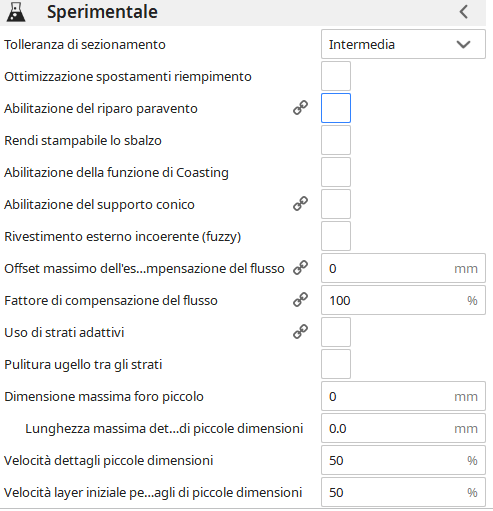Collapse the Sperimentale section using the chevron
The height and width of the screenshot is (511, 493).
[x=464, y=12]
